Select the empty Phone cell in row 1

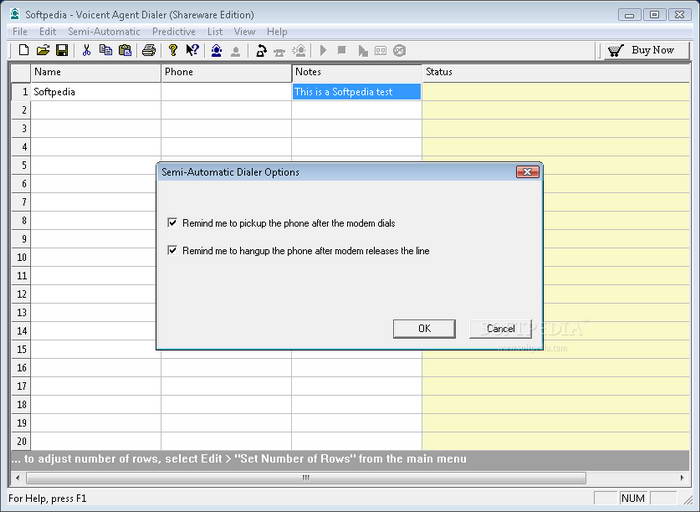click(226, 92)
